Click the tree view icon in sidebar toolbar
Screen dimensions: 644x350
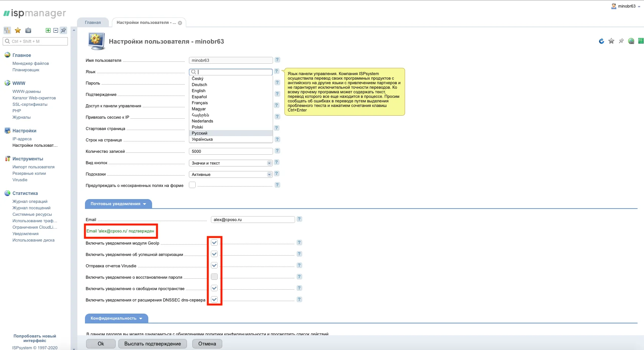point(7,30)
